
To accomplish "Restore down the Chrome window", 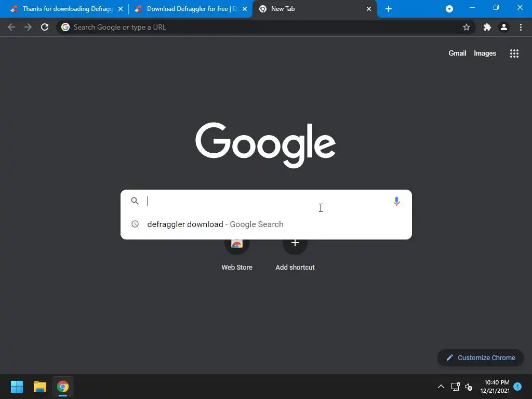I will click(496, 7).
